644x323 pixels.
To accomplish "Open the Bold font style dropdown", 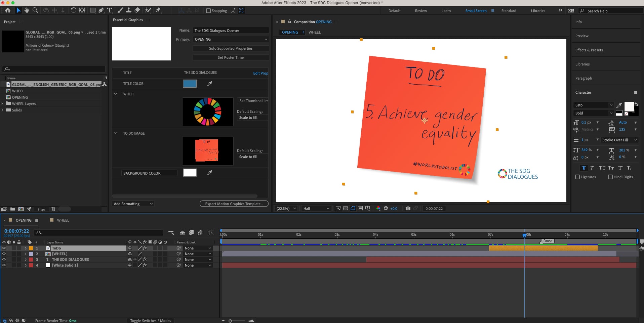I will (594, 113).
